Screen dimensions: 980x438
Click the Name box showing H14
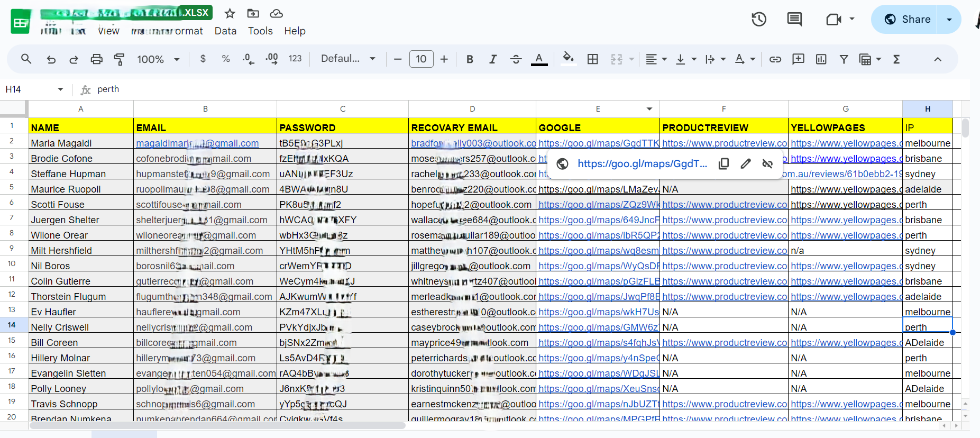pos(34,89)
